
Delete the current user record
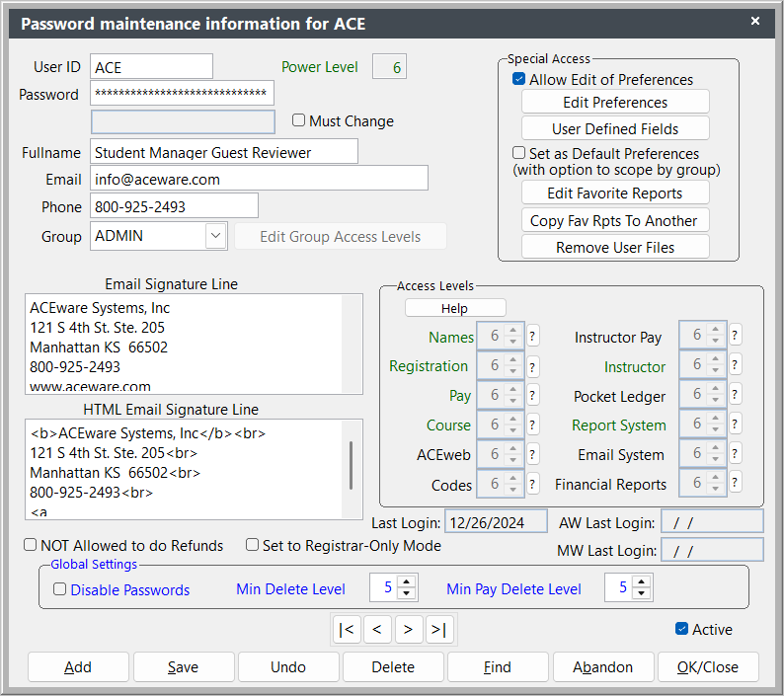coord(393,666)
